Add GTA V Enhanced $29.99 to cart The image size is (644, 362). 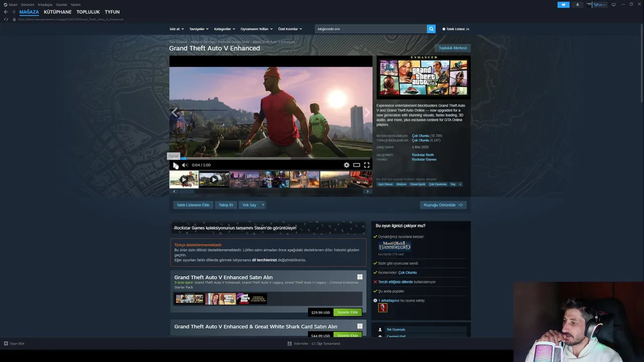click(347, 312)
